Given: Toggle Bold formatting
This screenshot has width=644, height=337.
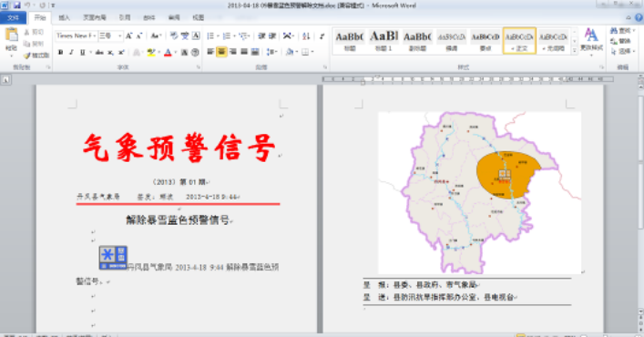Looking at the screenshot, I should click(60, 53).
